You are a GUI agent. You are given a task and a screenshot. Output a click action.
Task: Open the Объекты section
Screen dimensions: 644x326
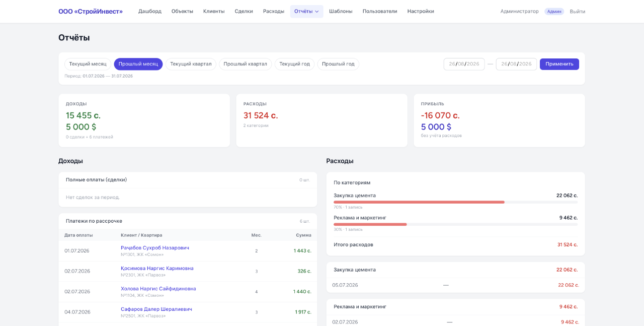(182, 11)
